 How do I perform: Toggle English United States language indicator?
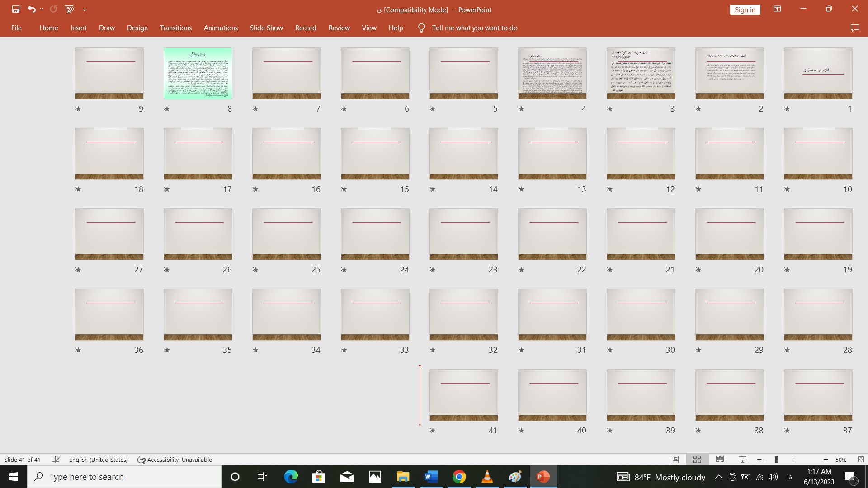pyautogui.click(x=99, y=460)
